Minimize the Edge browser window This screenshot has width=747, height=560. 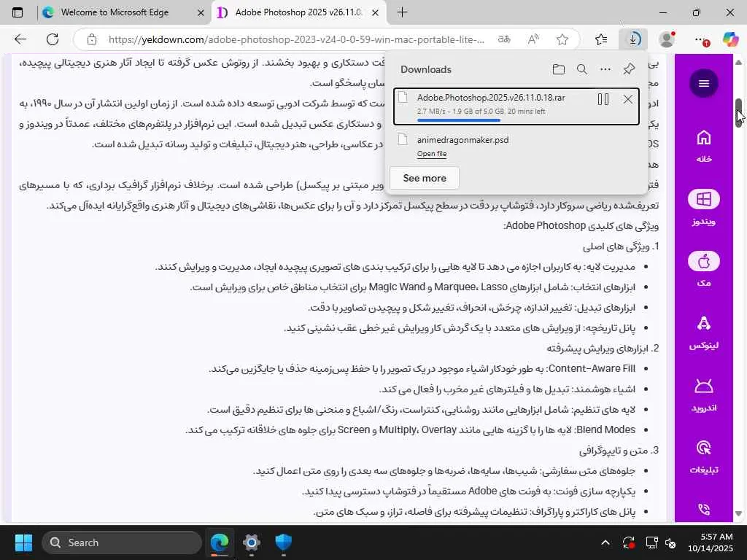(x=662, y=12)
